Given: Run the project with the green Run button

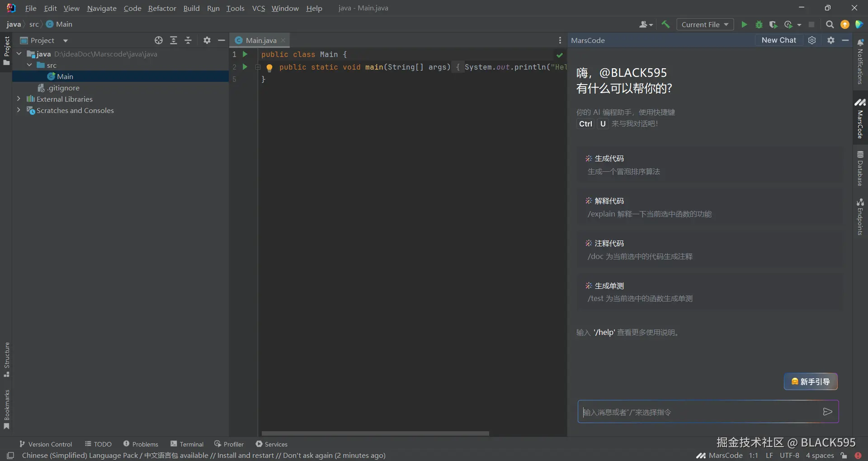Looking at the screenshot, I should tap(744, 24).
